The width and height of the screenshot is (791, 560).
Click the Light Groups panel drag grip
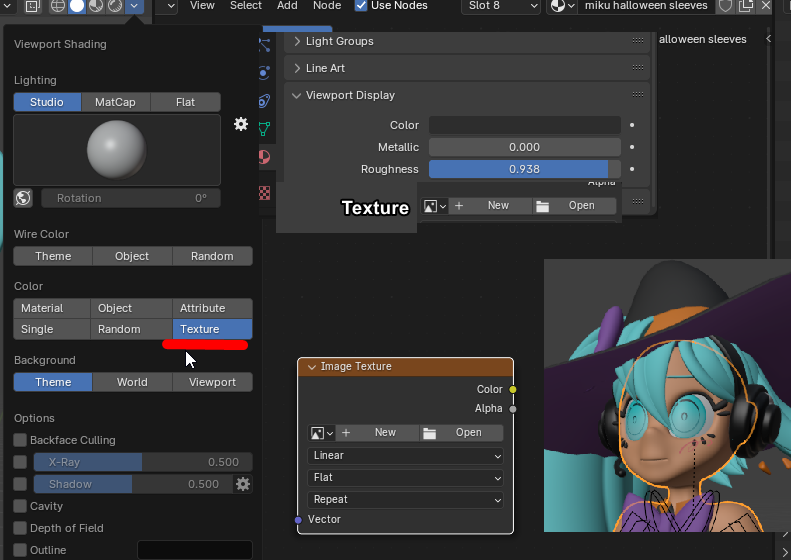(x=638, y=41)
